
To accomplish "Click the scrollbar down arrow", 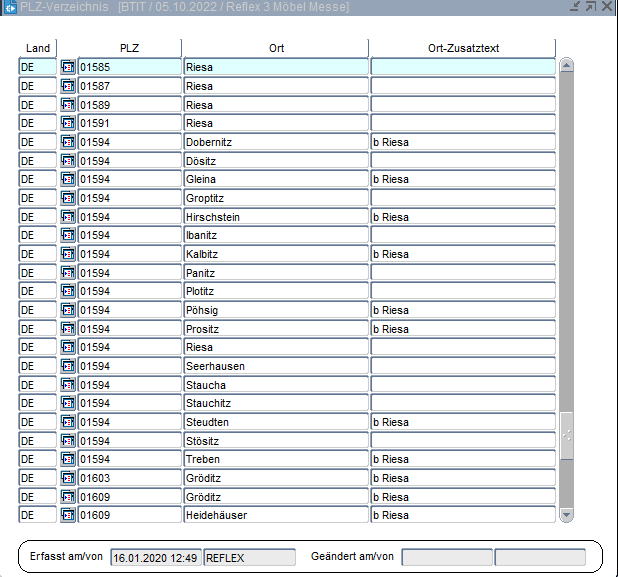I will [567, 515].
